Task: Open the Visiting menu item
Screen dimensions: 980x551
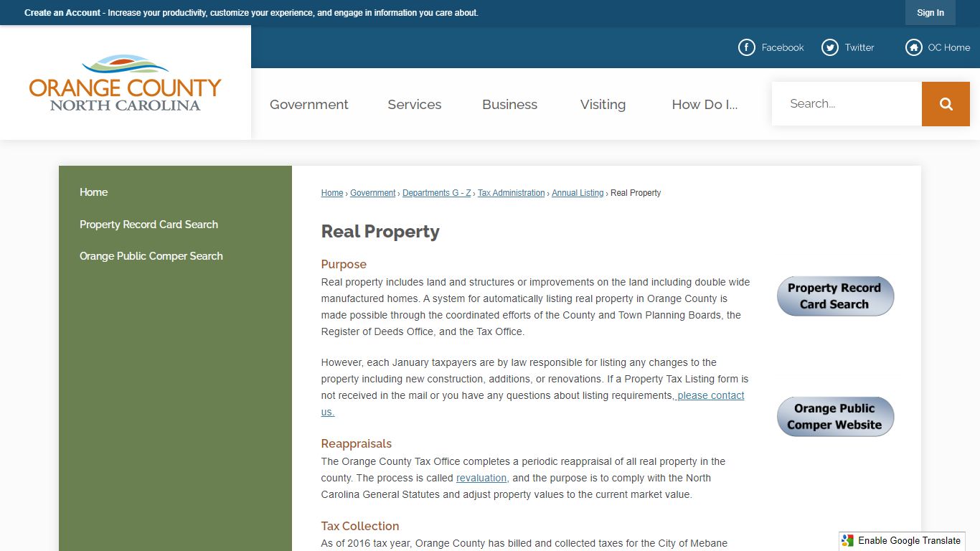Action: click(603, 104)
